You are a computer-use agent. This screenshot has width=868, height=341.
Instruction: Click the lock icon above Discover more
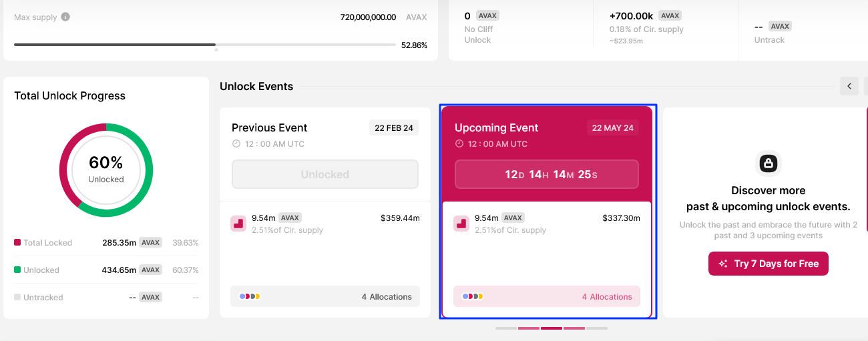pos(769,163)
